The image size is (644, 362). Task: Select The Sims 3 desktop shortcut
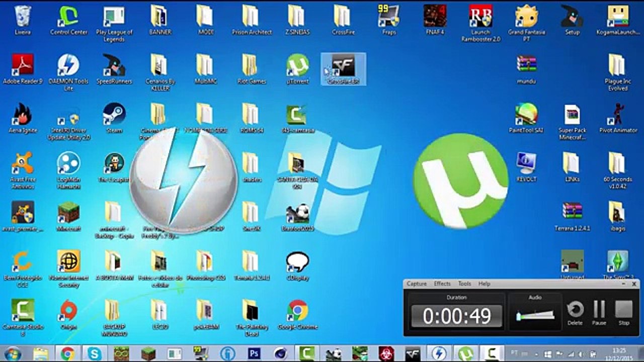point(618,265)
